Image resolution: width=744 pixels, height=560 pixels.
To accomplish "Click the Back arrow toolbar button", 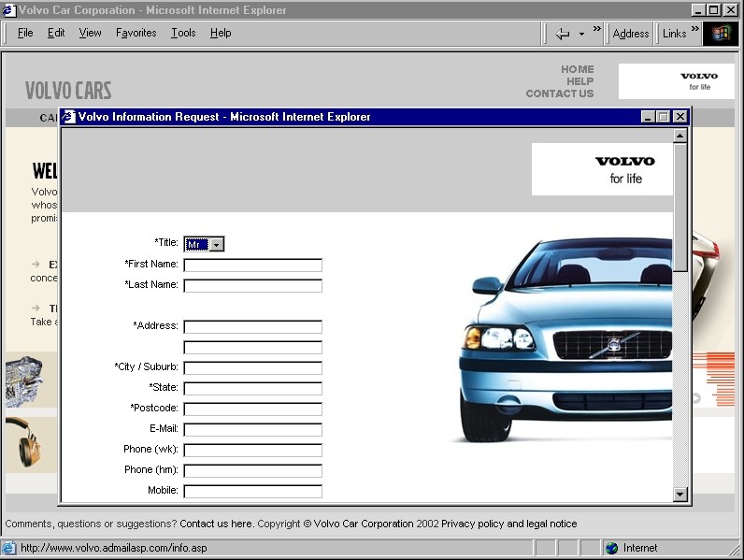I will pos(563,34).
